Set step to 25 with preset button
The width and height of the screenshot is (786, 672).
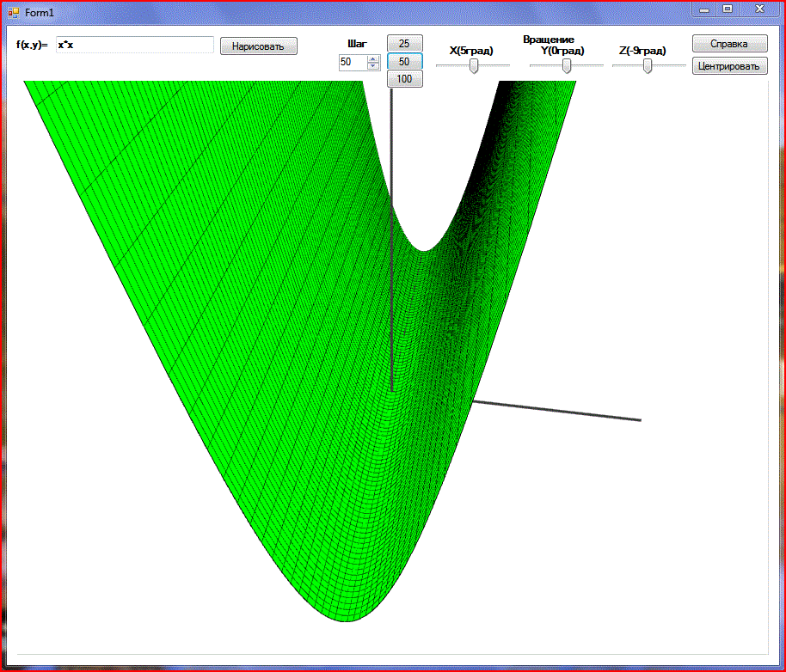pyautogui.click(x=404, y=43)
